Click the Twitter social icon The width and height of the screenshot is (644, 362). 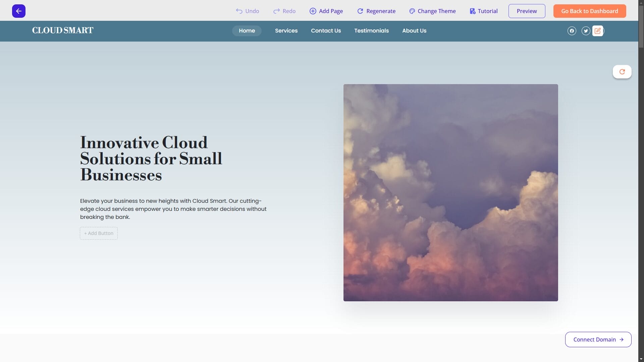586,31
